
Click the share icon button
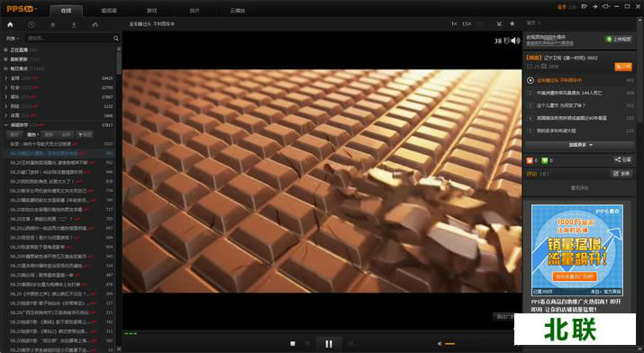coord(623,159)
